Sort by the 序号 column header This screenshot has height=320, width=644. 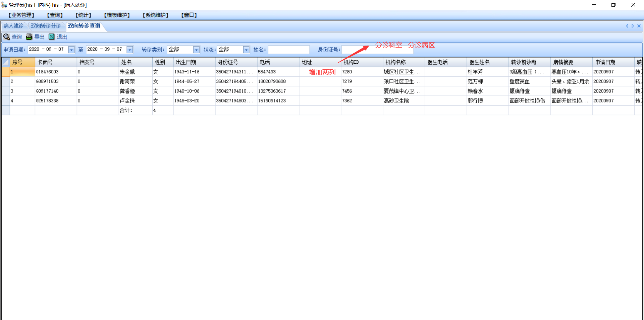point(22,62)
